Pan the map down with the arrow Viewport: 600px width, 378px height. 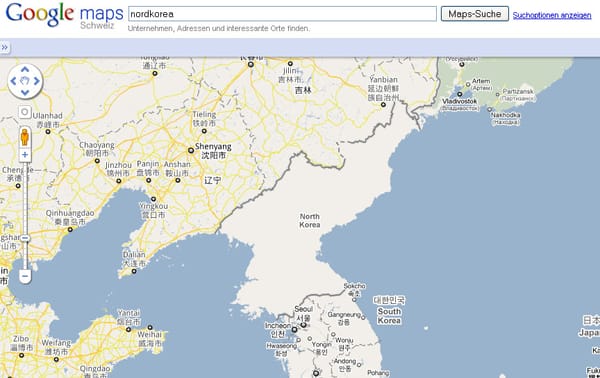tap(25, 92)
